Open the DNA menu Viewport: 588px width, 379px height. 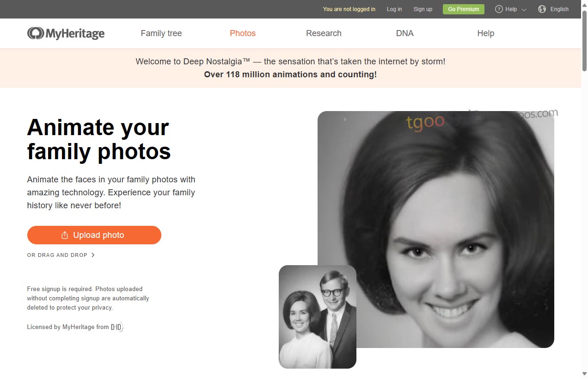pyautogui.click(x=405, y=33)
